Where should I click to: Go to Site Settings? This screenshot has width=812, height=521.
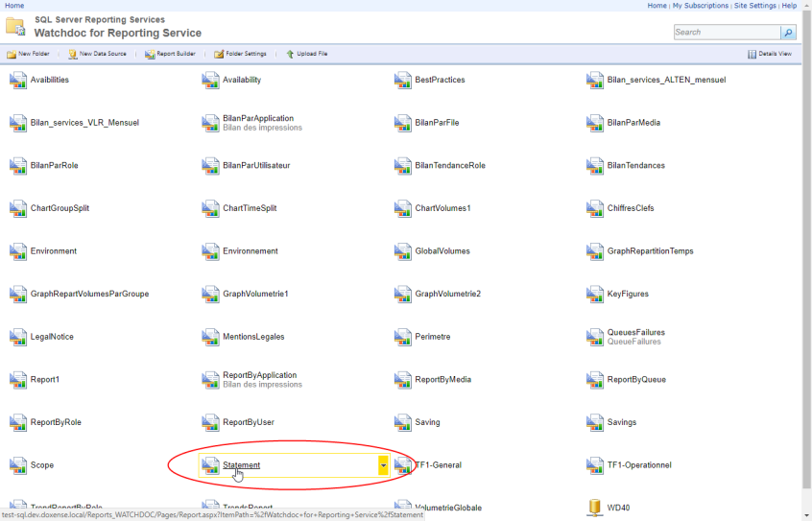pyautogui.click(x=754, y=6)
